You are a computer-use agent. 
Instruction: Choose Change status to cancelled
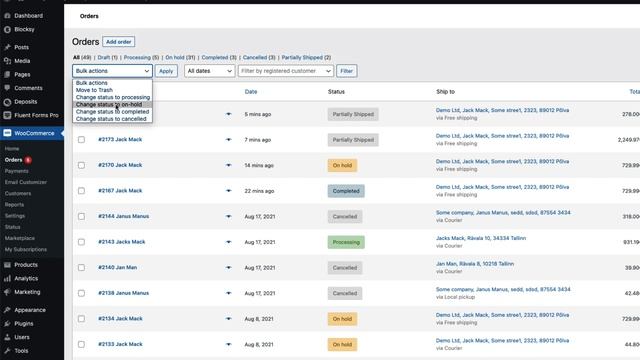(x=112, y=119)
